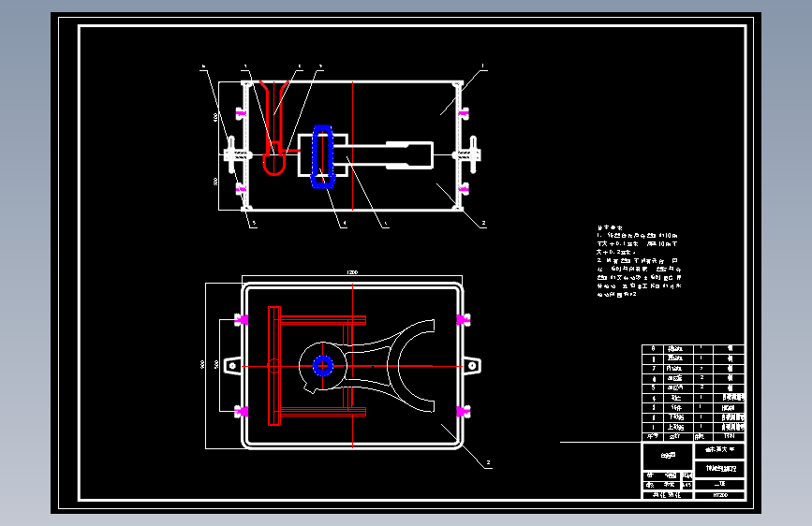
Task: Click the left clamp bolt in section view
Action: pos(237,154)
